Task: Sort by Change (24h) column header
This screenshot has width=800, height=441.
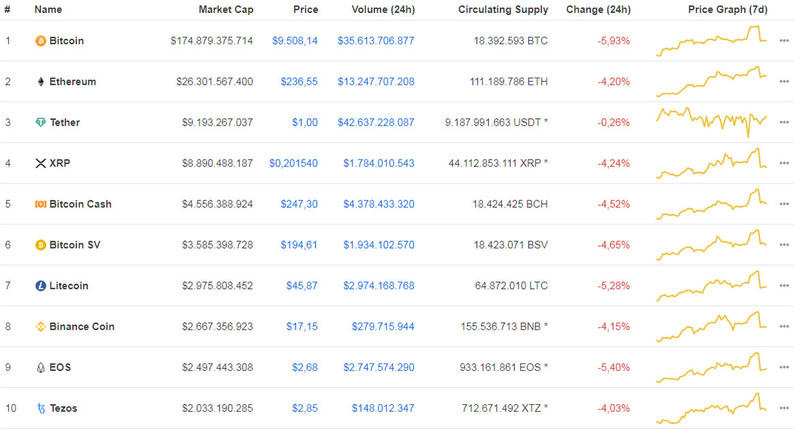Action: (x=597, y=9)
